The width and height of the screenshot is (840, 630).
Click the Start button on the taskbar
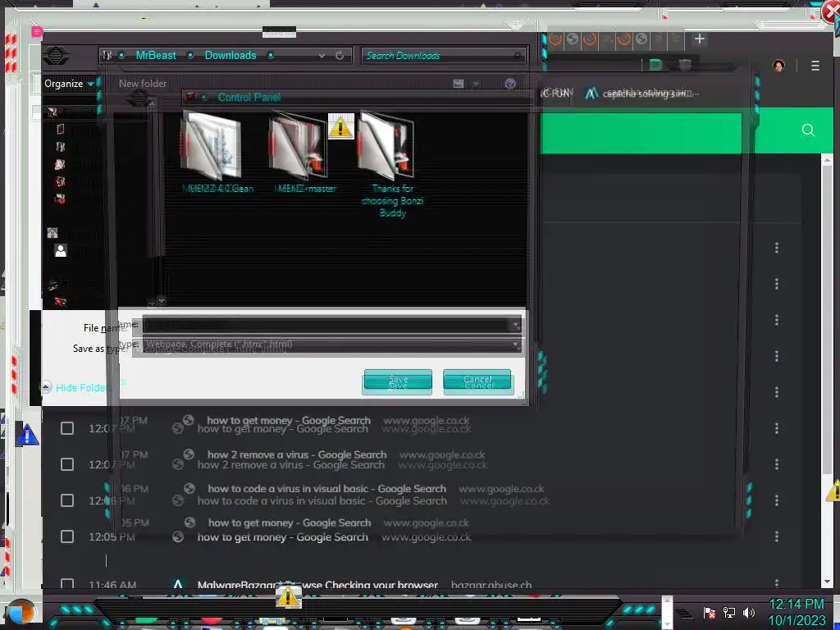pos(21,612)
